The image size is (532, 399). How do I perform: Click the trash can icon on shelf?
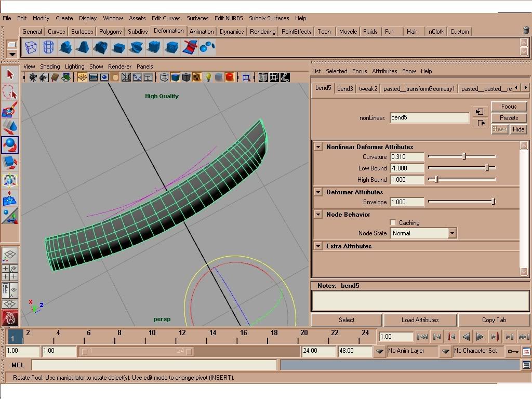[526, 31]
